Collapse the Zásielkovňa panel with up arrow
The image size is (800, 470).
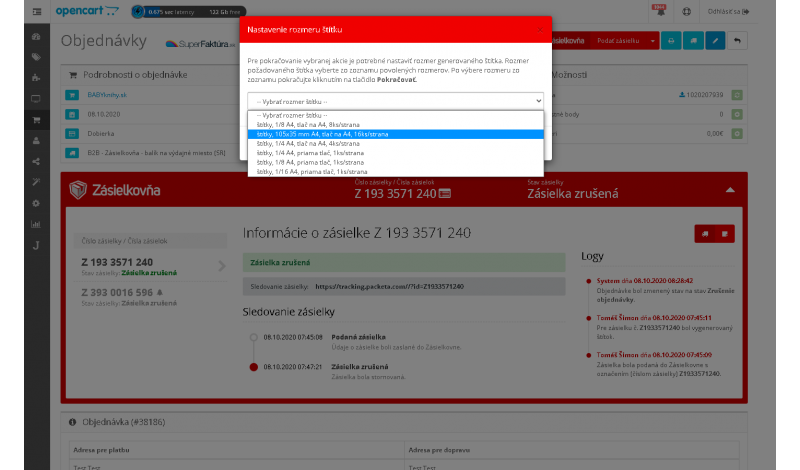pyautogui.click(x=730, y=190)
